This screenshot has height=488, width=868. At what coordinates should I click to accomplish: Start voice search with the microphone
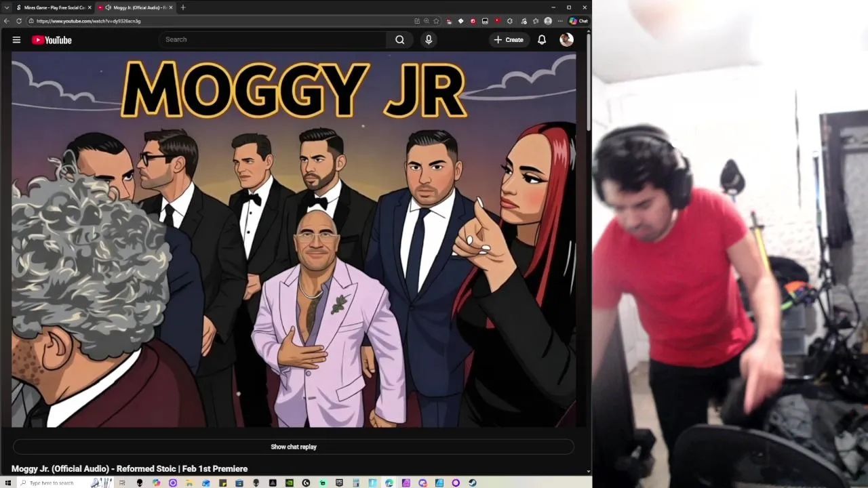[x=429, y=40]
